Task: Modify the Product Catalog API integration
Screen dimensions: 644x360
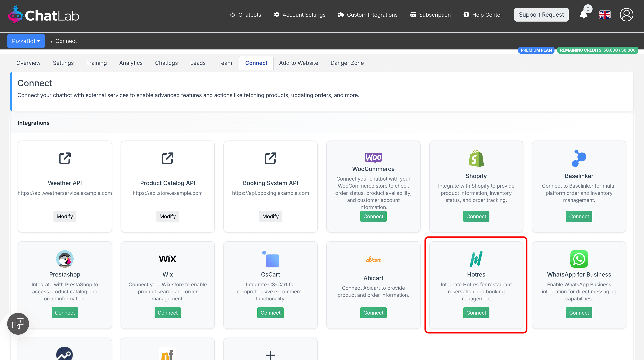Action: point(167,216)
